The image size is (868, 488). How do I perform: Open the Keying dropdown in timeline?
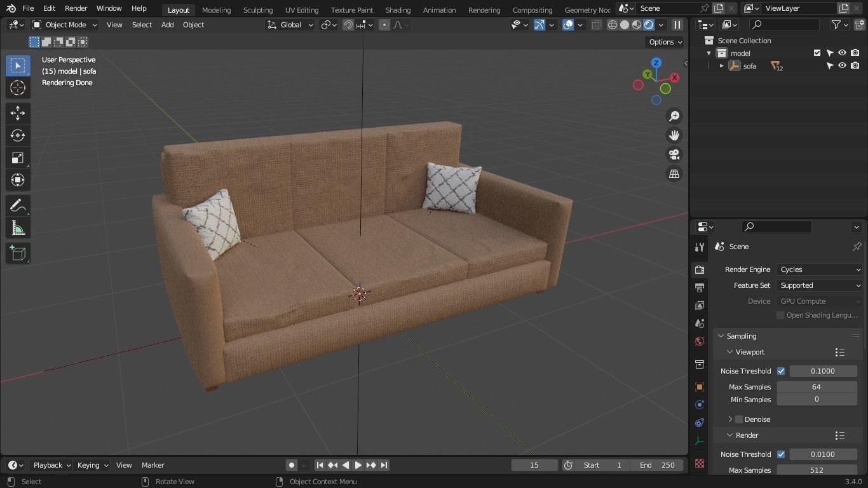(x=92, y=465)
